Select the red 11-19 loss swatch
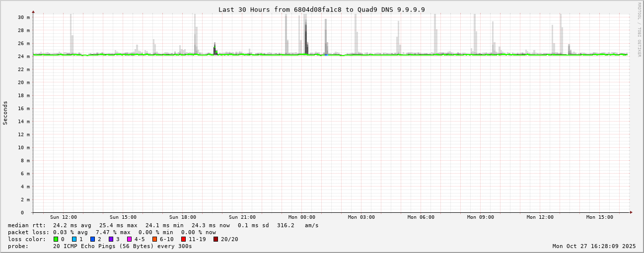The width and height of the screenshot is (644, 253). [183, 239]
